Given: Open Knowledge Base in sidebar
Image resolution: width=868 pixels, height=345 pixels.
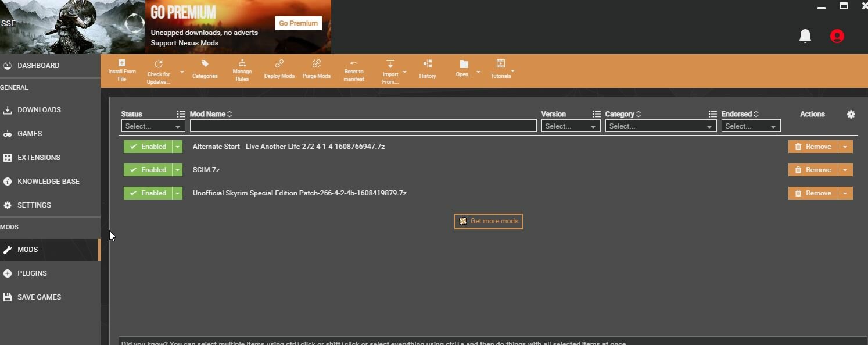Looking at the screenshot, I should click(50, 182).
